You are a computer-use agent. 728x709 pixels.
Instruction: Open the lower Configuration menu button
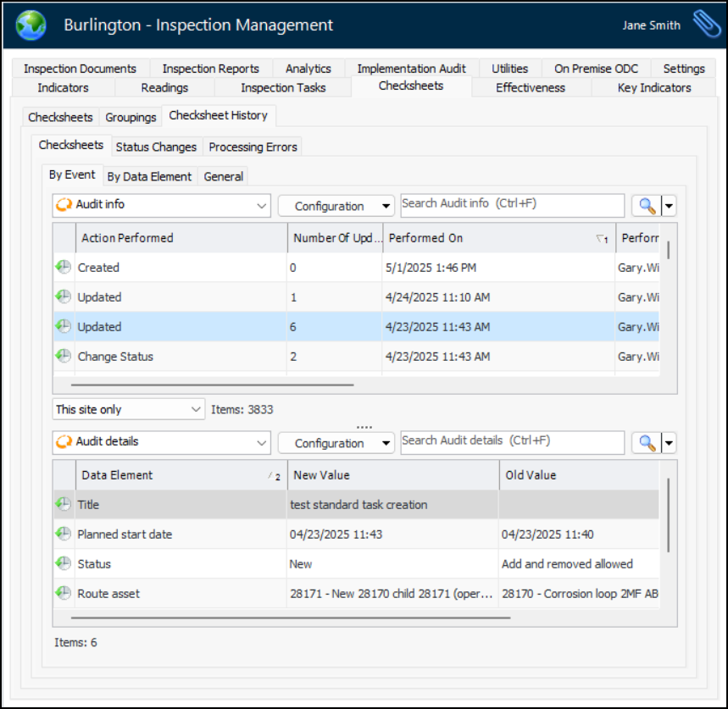coord(336,443)
